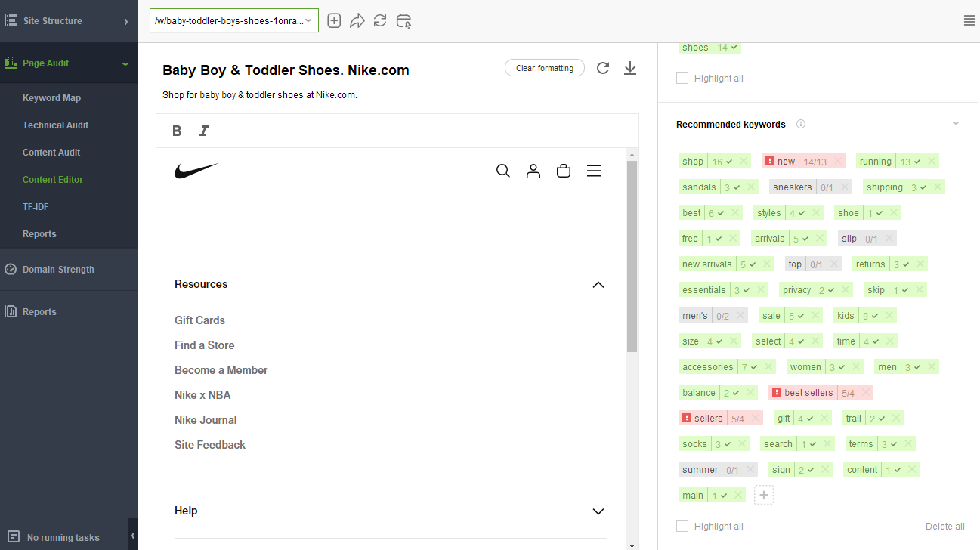Remove the 'summer' keyword with its X

click(750, 469)
